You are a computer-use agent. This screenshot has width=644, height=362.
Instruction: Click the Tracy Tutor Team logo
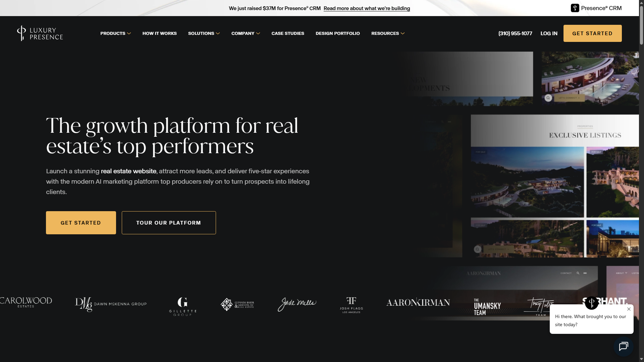pyautogui.click(x=540, y=304)
